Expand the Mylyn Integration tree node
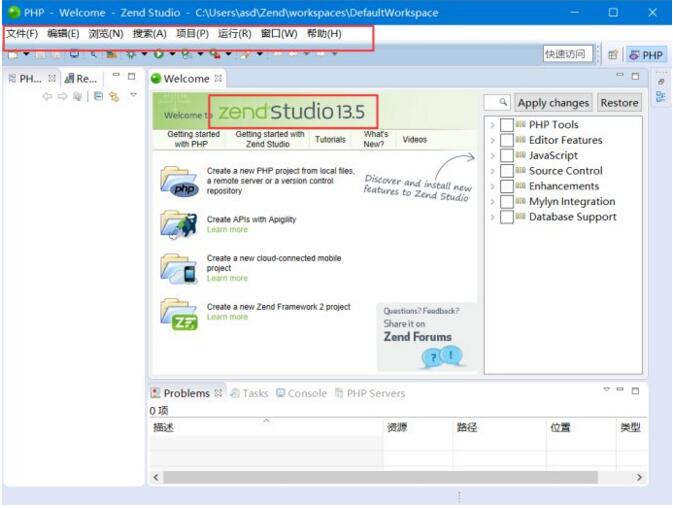 492,202
